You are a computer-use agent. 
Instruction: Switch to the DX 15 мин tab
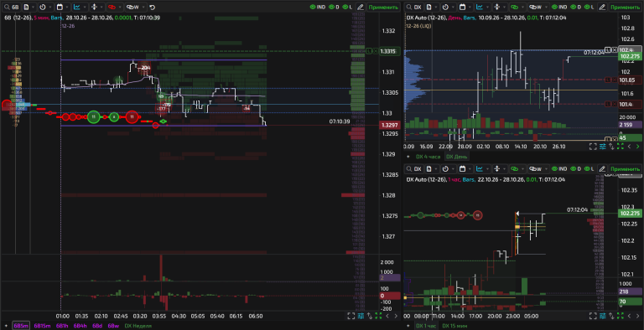point(454,326)
